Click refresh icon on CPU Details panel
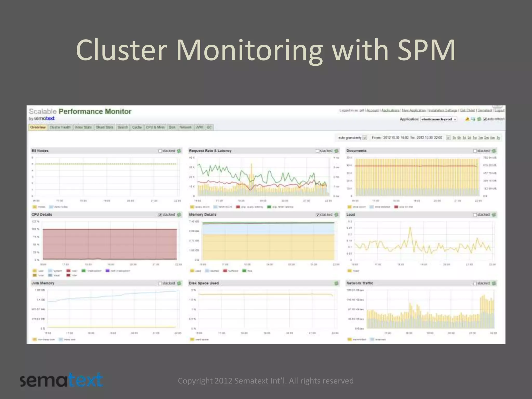Viewport: 532px width, 399px height. click(179, 215)
